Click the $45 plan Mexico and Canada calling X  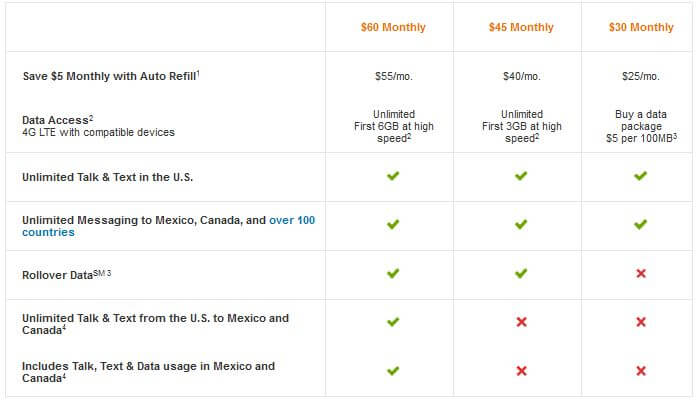521,322
